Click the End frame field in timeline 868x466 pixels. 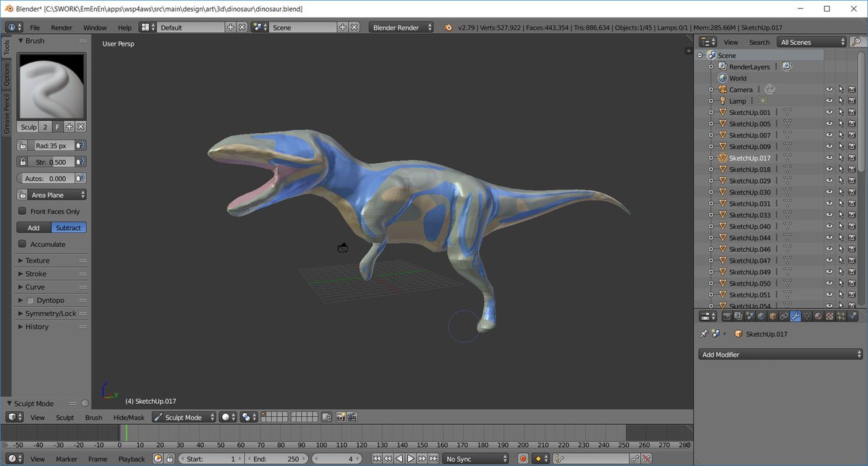(278, 459)
